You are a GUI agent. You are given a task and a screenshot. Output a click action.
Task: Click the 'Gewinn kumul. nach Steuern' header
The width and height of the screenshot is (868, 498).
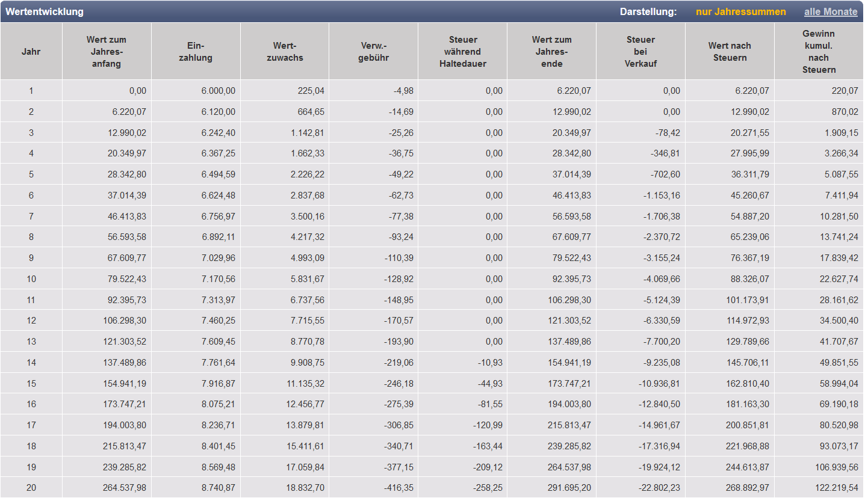click(x=819, y=52)
